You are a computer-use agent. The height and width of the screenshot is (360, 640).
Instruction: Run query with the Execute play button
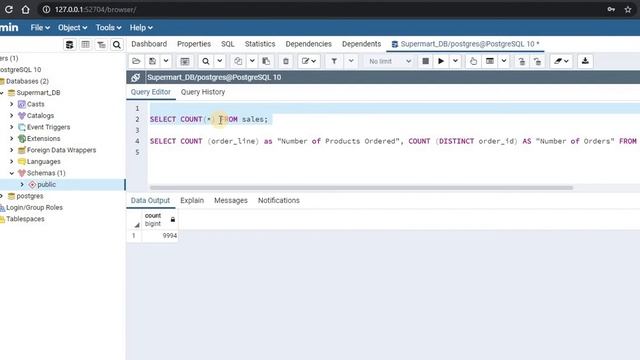coord(441,61)
